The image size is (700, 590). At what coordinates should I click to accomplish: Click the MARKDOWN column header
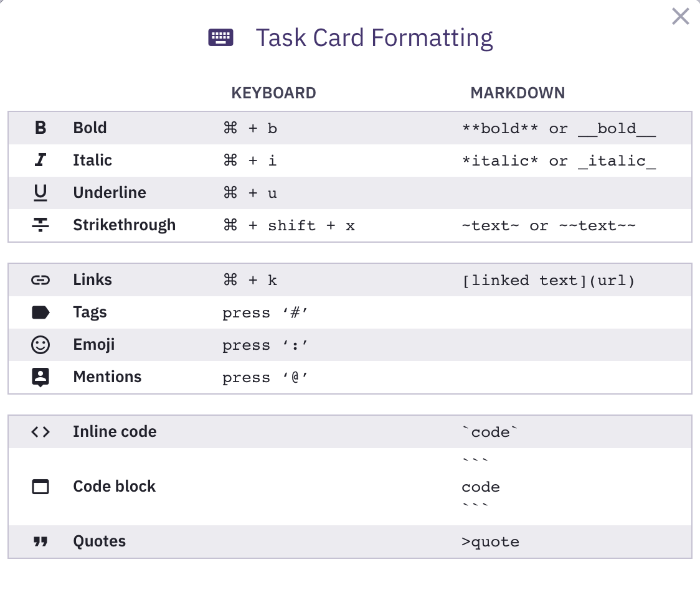(x=518, y=93)
